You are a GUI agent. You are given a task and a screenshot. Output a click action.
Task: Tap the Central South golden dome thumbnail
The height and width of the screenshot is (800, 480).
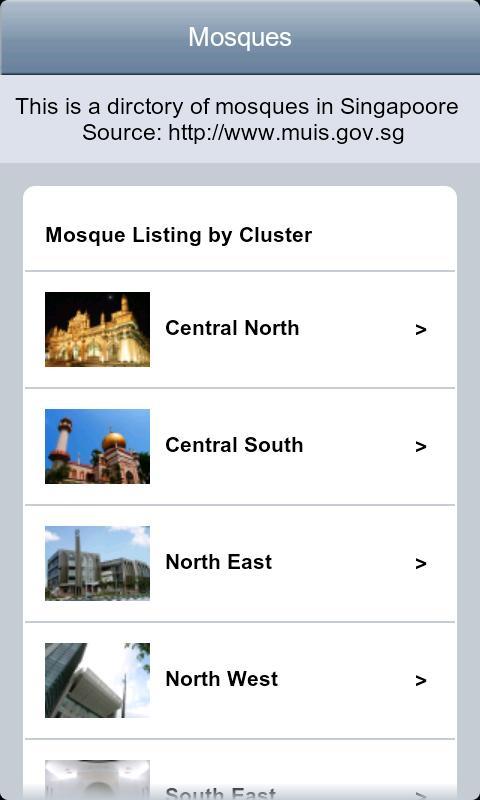pos(97,446)
